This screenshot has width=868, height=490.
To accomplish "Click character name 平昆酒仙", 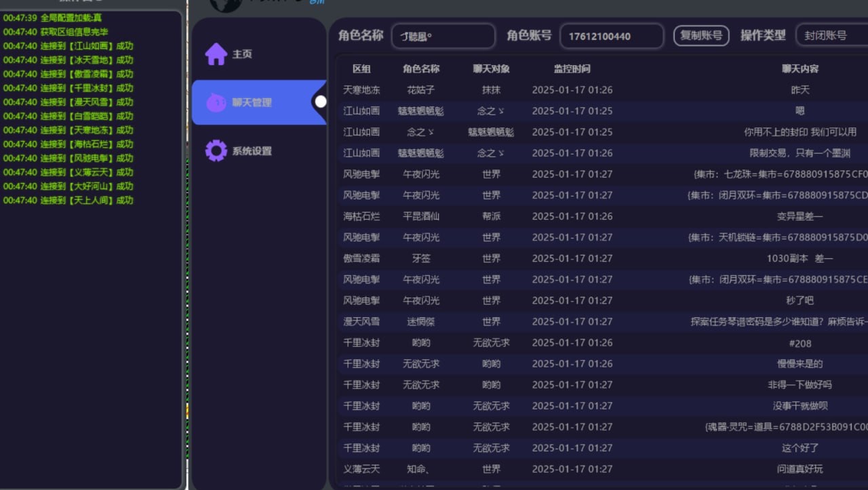I will (x=421, y=216).
